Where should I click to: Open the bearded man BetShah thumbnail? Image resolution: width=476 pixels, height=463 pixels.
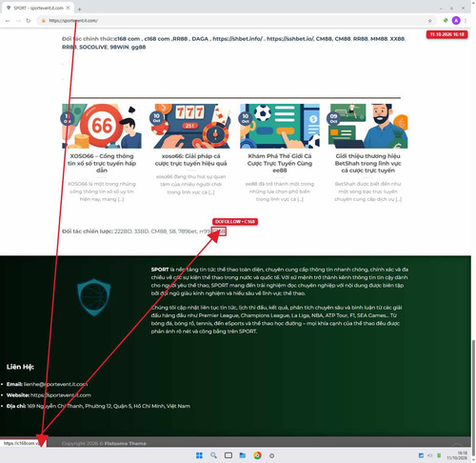click(368, 126)
